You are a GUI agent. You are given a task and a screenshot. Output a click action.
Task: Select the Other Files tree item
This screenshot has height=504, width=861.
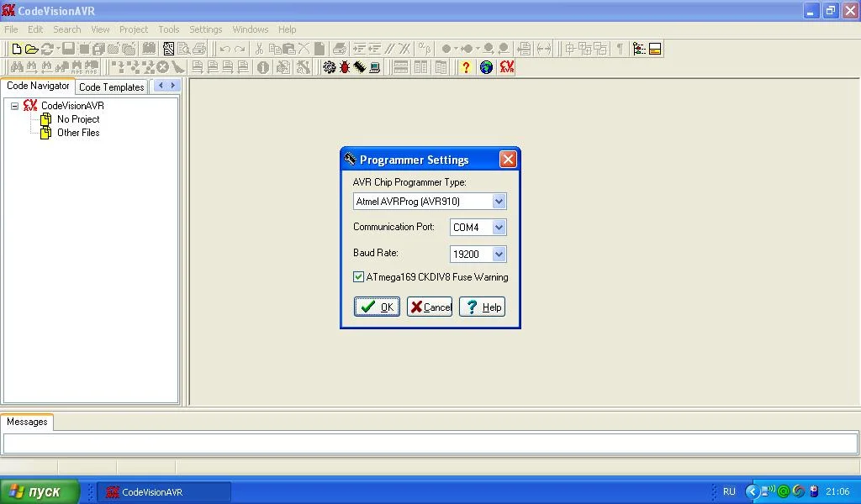click(x=78, y=133)
